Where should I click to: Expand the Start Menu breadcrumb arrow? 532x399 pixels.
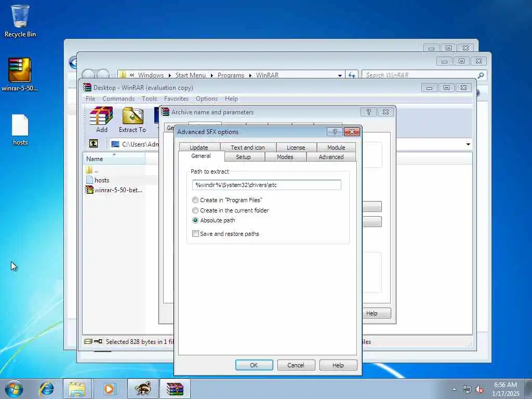point(211,75)
